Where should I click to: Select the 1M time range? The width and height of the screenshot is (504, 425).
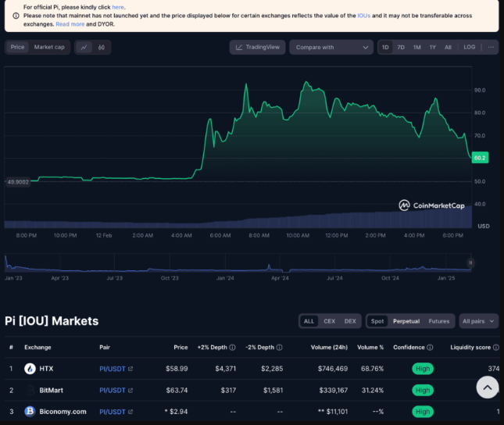417,47
